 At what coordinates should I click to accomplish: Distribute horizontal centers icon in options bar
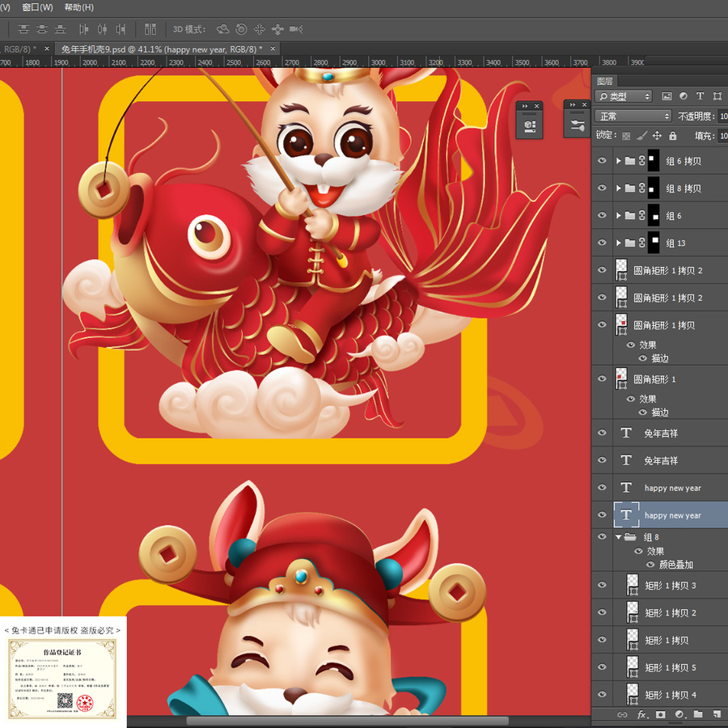[x=102, y=29]
